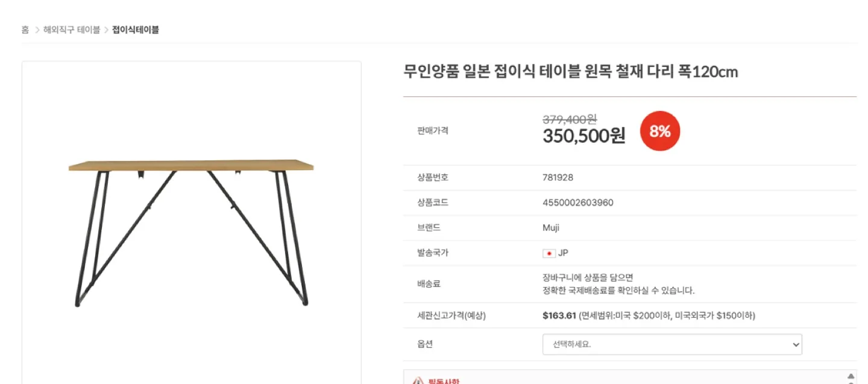Click the red 8% discount badge

point(659,131)
